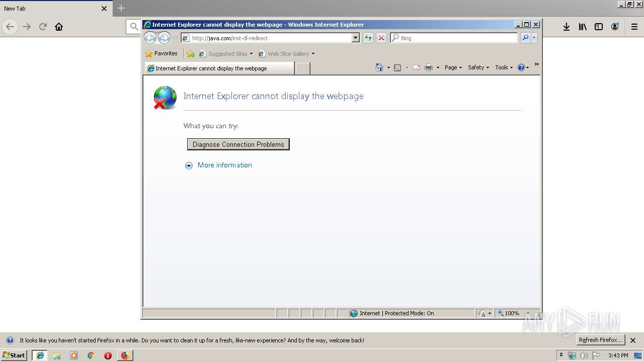Click the java.com URL in address bar
644x362 pixels.
click(230, 38)
